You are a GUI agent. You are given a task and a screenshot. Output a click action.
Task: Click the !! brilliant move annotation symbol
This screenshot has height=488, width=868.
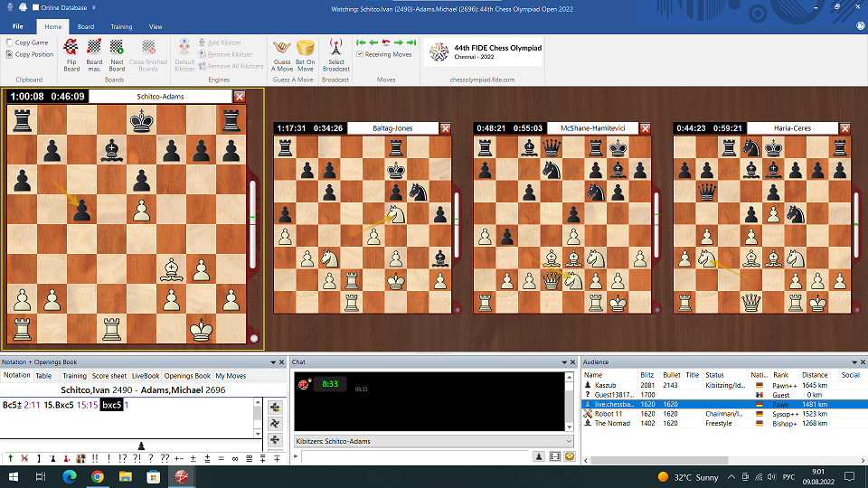pos(95,458)
